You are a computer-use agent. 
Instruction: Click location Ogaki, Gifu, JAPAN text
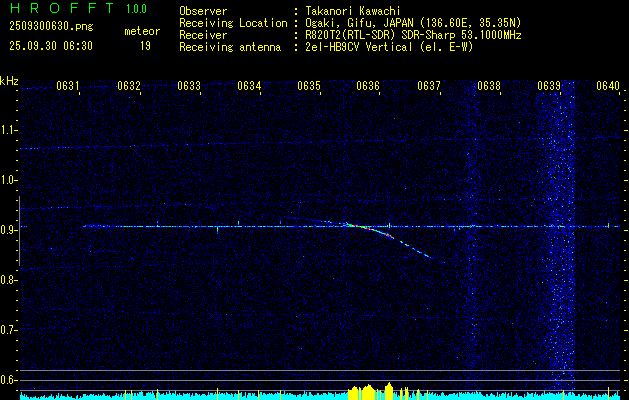tap(413, 23)
